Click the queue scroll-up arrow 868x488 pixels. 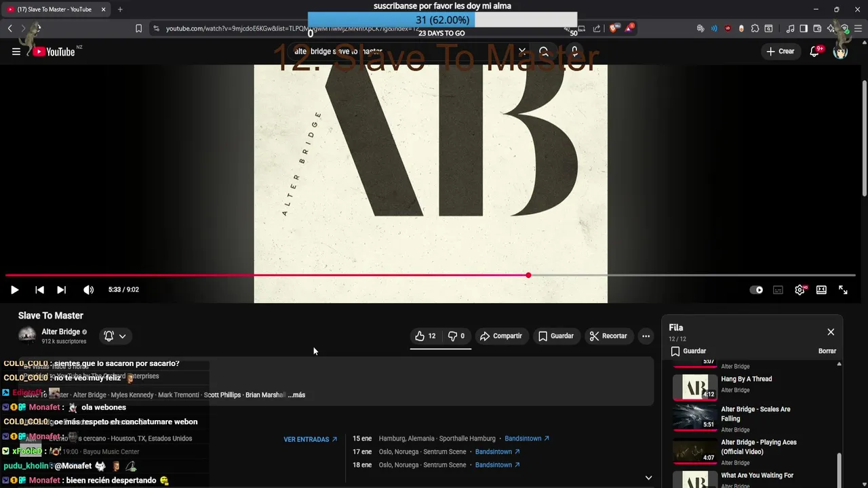tap(839, 365)
